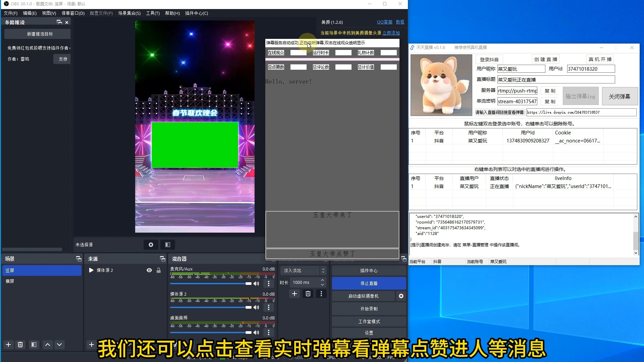Undock the 场景 panel

(78, 259)
